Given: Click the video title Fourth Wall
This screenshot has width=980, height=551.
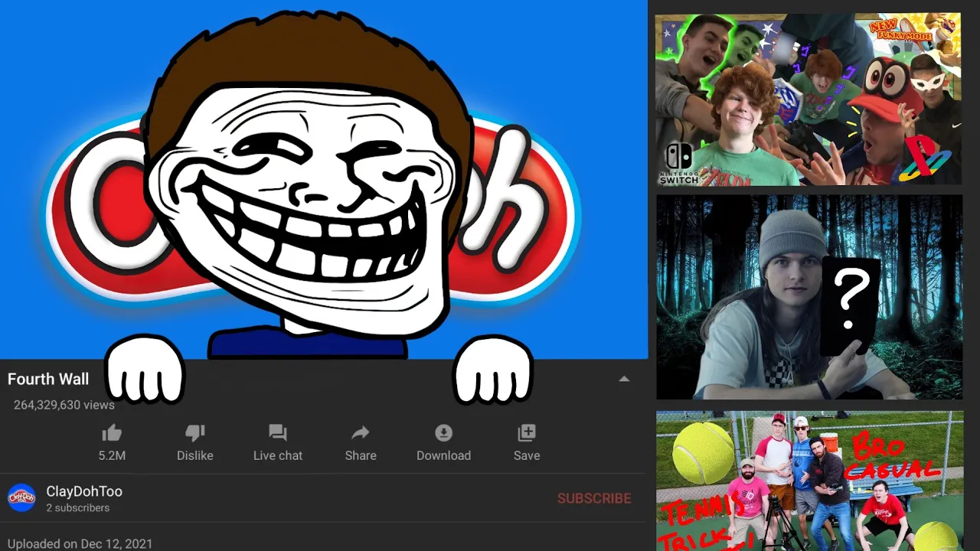Looking at the screenshot, I should (48, 379).
